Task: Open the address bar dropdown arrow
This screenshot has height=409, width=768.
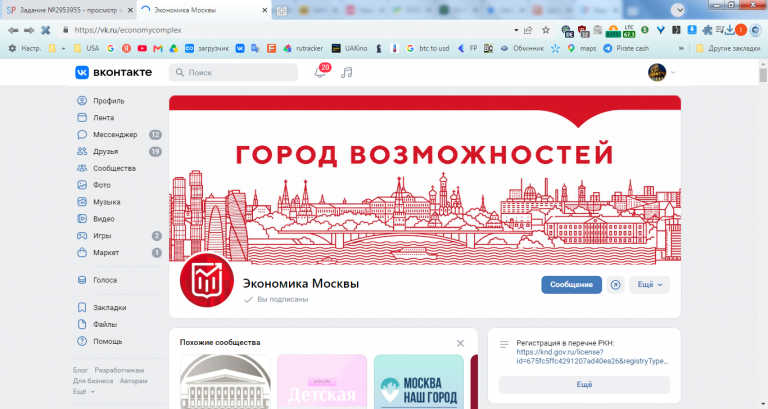Action: point(516,30)
